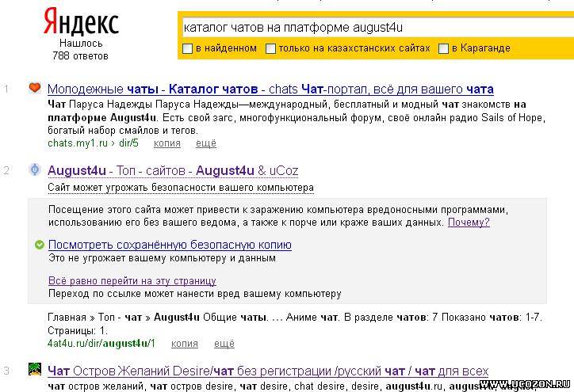Image resolution: width=574 pixels, height=392 pixels.
Task: Focus the search query input field
Action: (x=377, y=28)
